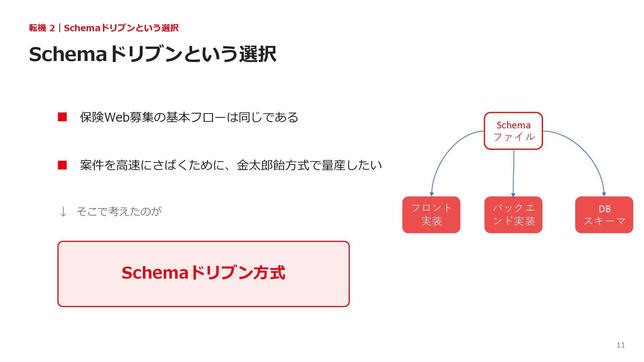Click the arrowhead pointing into DBスキーマ
This screenshot has width=644, height=362.
coord(604,194)
